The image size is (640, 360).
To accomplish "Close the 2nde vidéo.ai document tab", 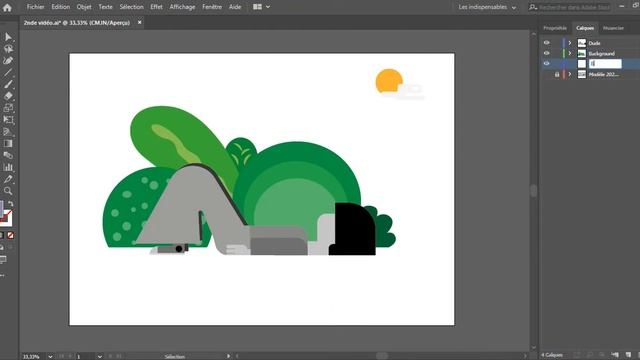I will tap(140, 23).
